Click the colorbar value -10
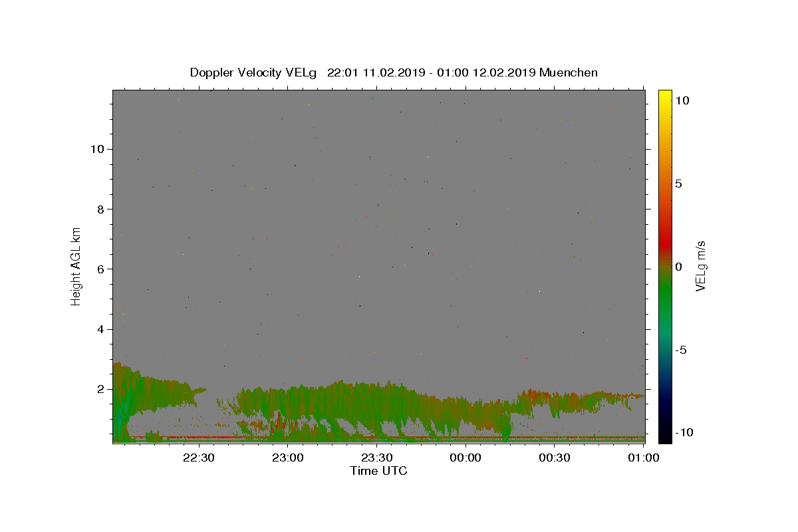 [x=685, y=432]
